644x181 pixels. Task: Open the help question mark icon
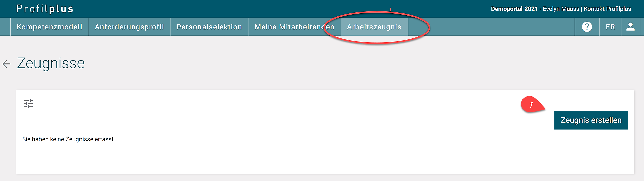587,27
